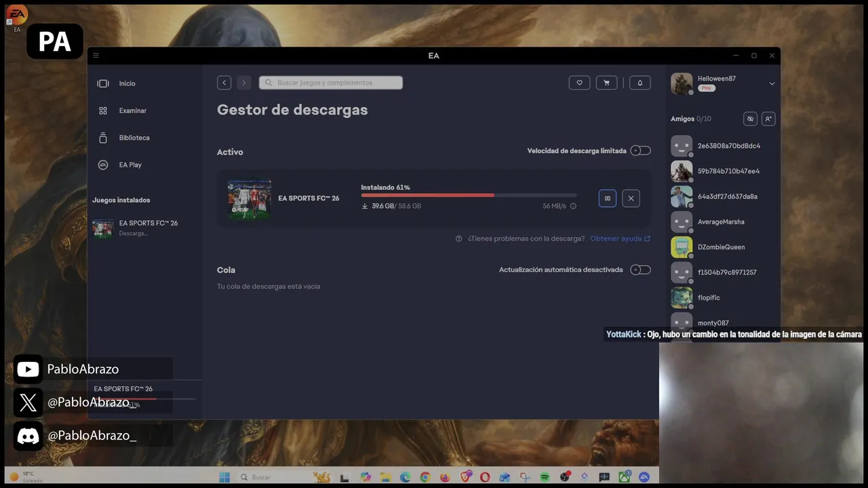Open Copilot from the taskbar

coord(366,477)
